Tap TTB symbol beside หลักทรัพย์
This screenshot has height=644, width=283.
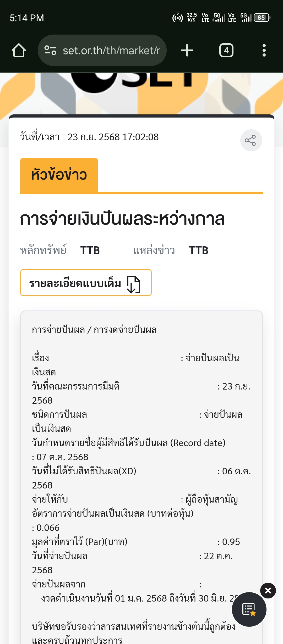(90, 251)
